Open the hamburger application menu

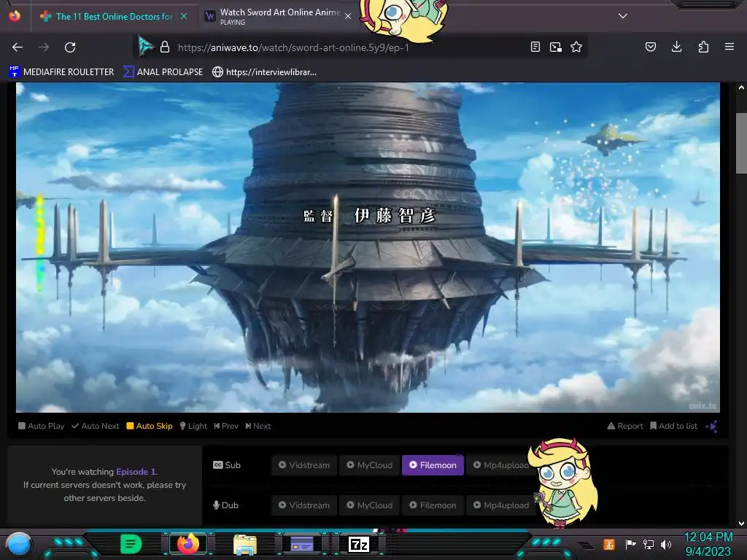(729, 47)
